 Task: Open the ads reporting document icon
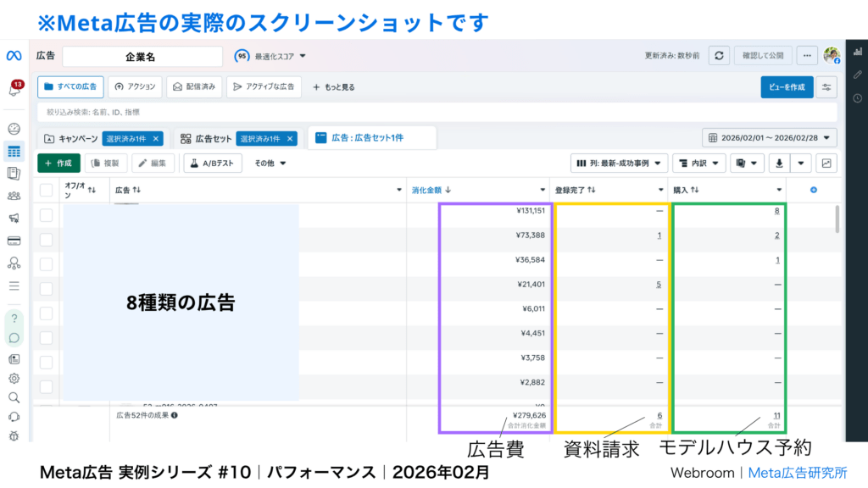coord(14,174)
